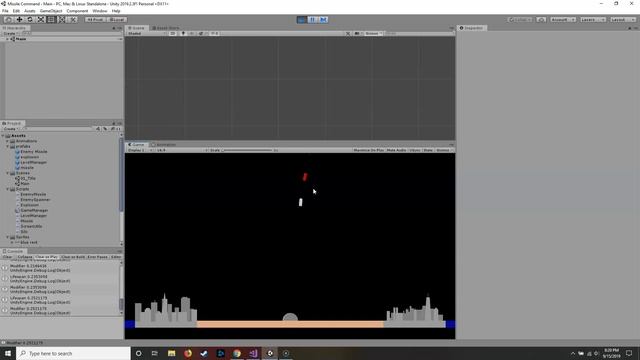Select the Hierarchy tab

click(14, 28)
